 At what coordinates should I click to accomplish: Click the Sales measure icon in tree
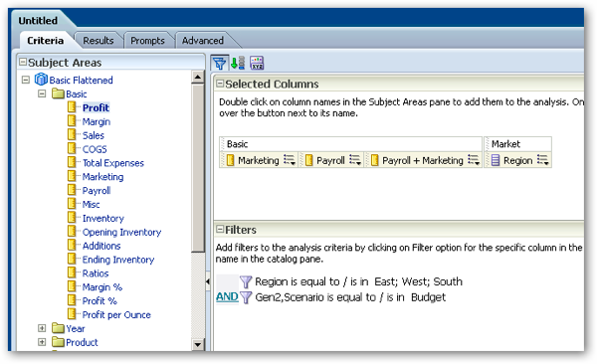(72, 135)
